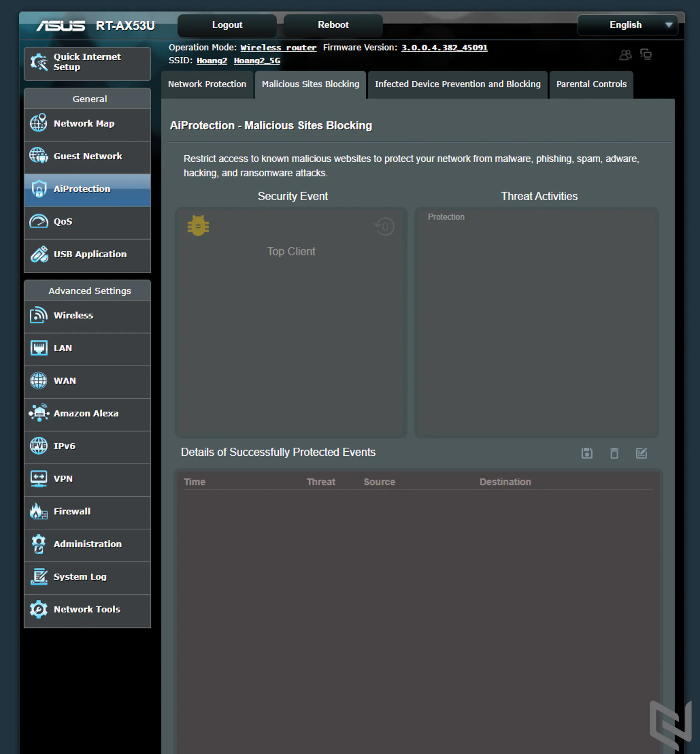
Task: Click the multi-window icon in header
Action: pyautogui.click(x=646, y=54)
